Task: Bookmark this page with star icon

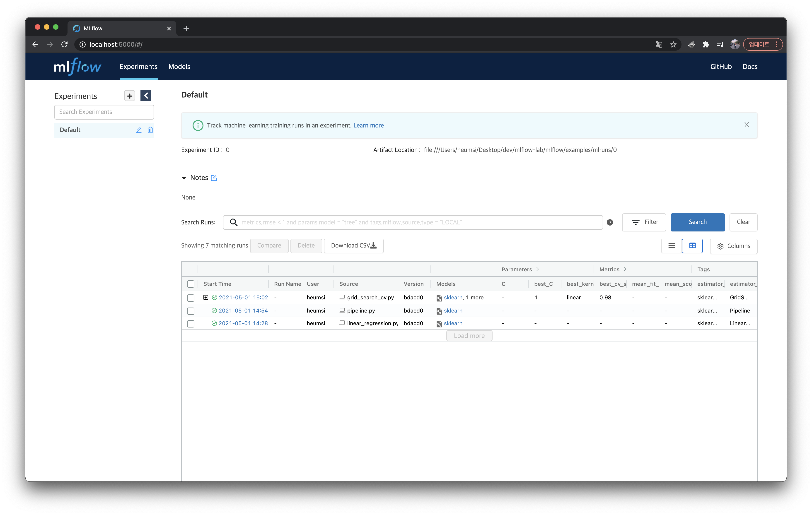Action: click(673, 44)
